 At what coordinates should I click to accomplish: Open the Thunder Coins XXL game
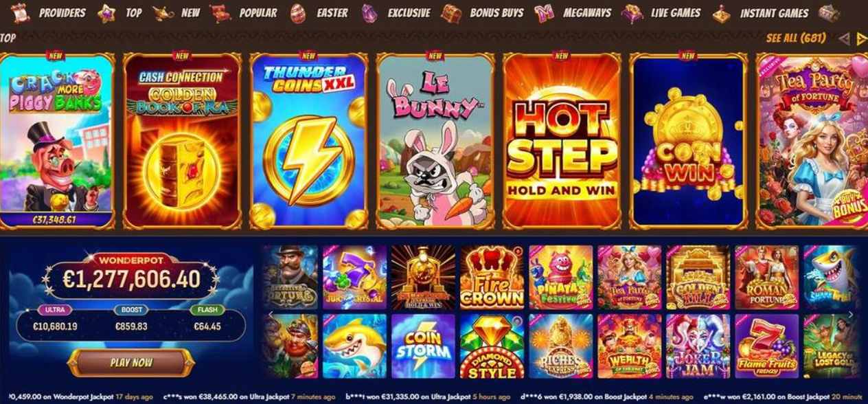click(x=309, y=141)
